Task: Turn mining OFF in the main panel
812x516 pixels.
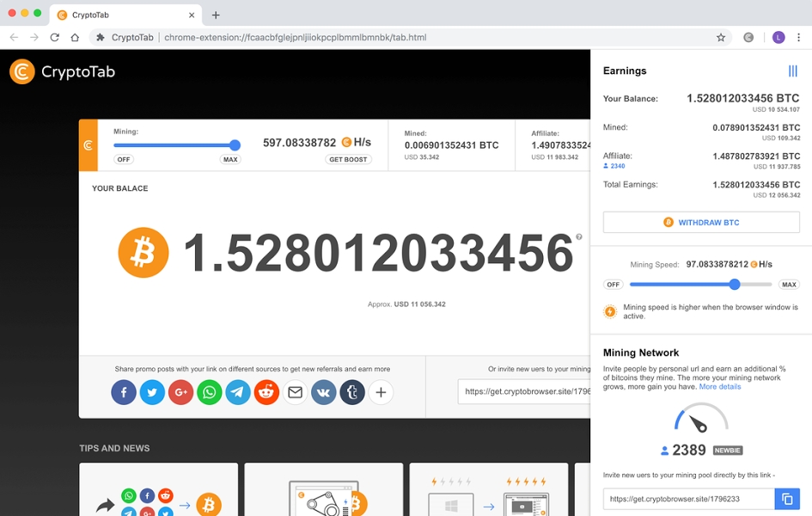Action: (x=123, y=160)
